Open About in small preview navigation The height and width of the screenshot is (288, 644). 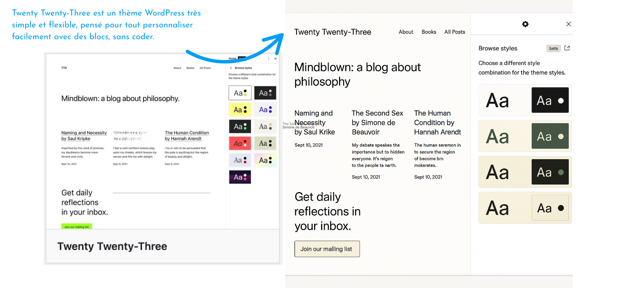click(177, 68)
